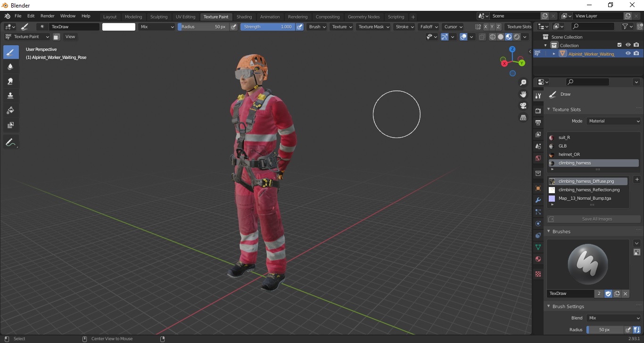The image size is (644, 343).
Task: Toggle radius pressure sensitivity in header
Action: pyautogui.click(x=233, y=27)
